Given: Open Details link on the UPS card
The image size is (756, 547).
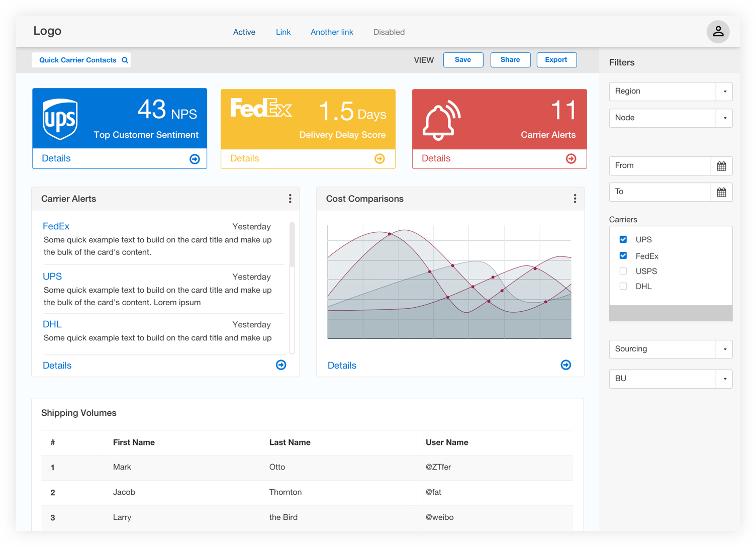Looking at the screenshot, I should coord(56,158).
